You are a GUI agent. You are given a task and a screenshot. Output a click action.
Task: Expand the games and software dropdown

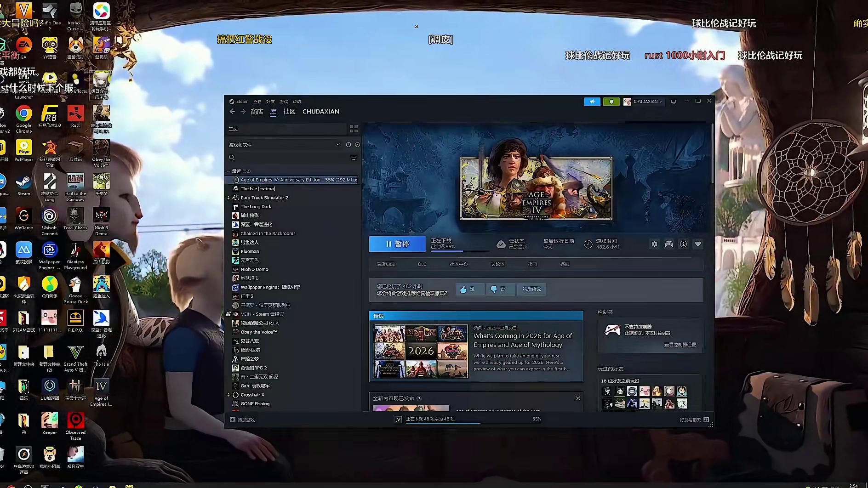(x=338, y=145)
